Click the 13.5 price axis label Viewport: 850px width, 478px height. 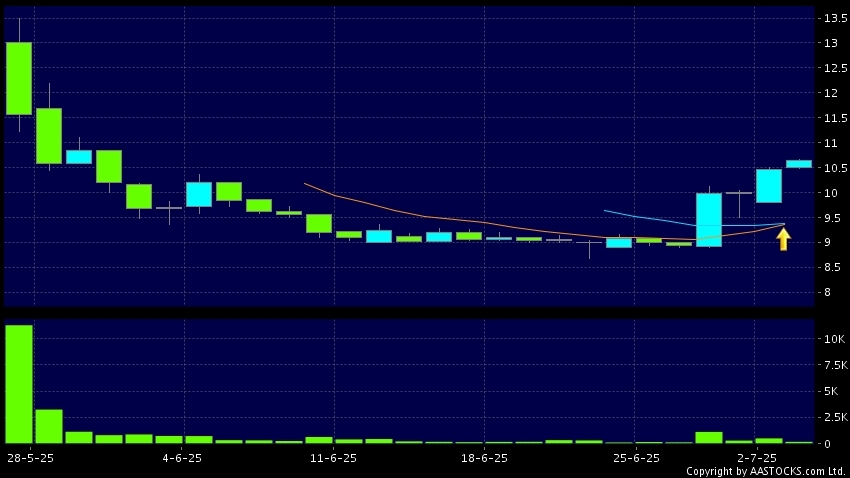835,18
